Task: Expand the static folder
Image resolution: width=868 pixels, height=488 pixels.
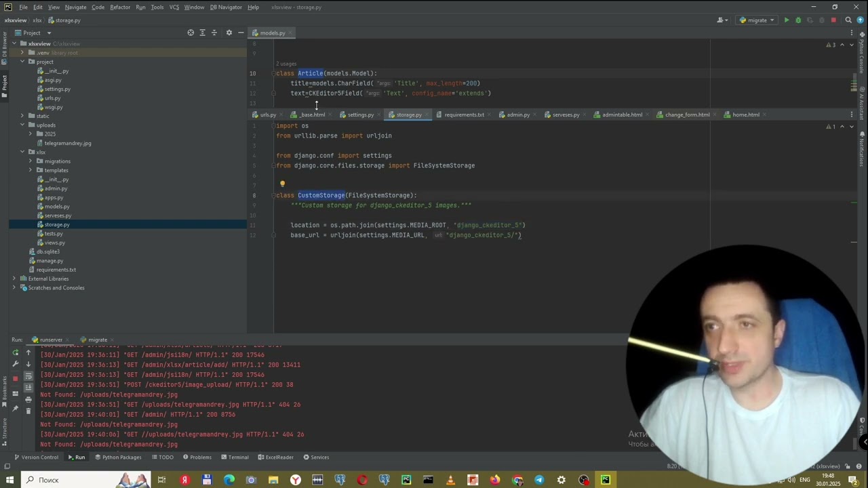Action: 22,116
